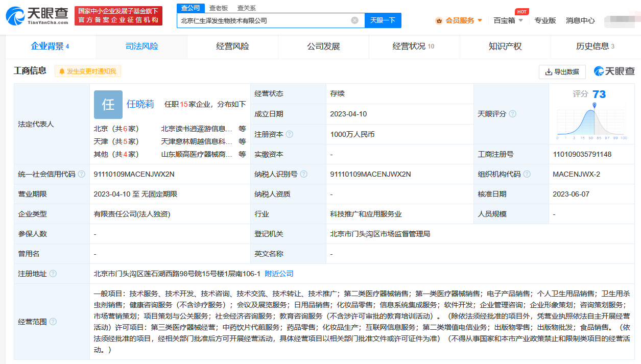Screen dimensions: 641x364
Task: Click the 导出数据 button
Action: pyautogui.click(x=562, y=72)
